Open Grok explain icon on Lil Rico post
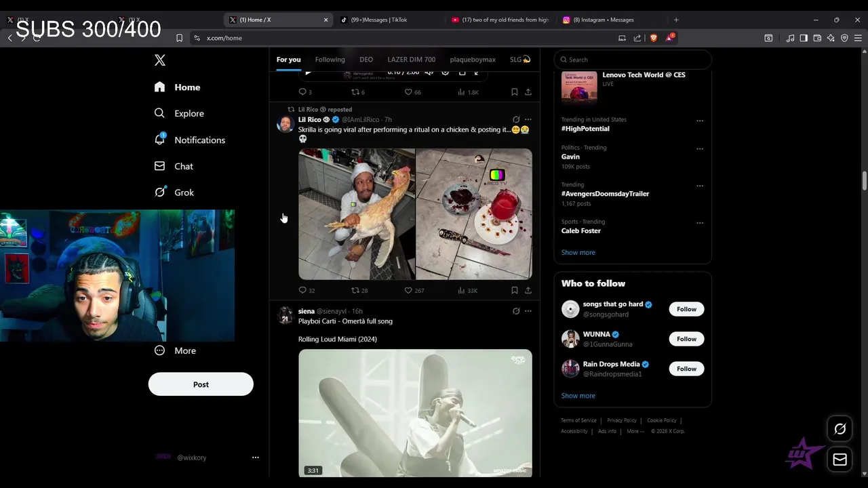The width and height of the screenshot is (868, 488). click(x=516, y=119)
